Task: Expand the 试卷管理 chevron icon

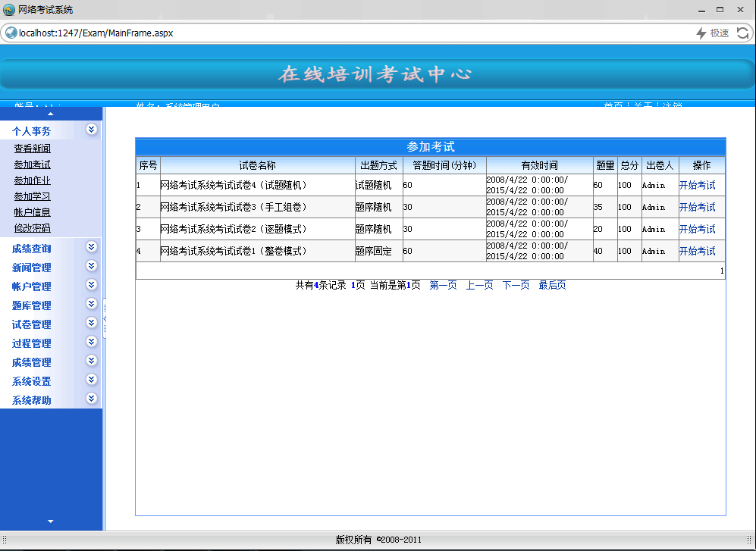Action: coord(91,323)
